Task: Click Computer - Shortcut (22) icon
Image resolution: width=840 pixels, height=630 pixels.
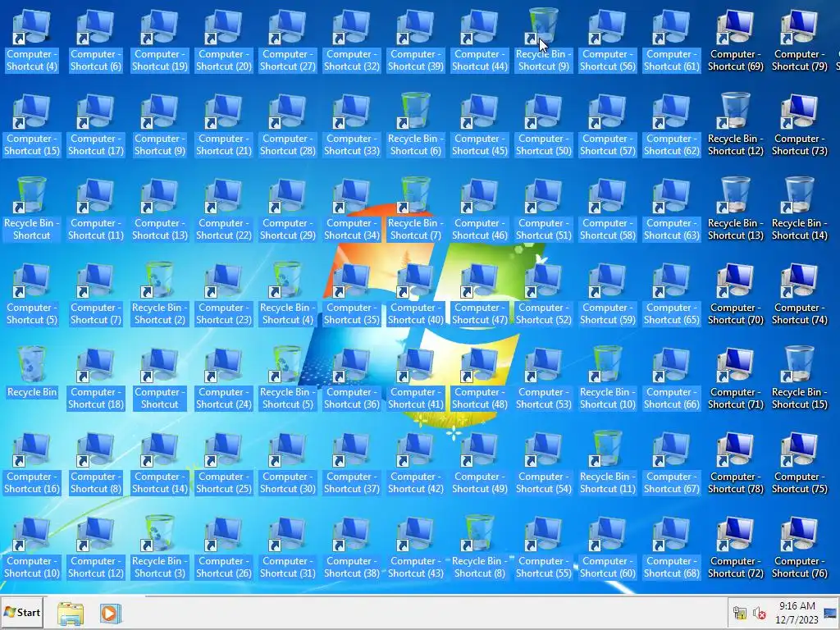Action: (x=223, y=210)
